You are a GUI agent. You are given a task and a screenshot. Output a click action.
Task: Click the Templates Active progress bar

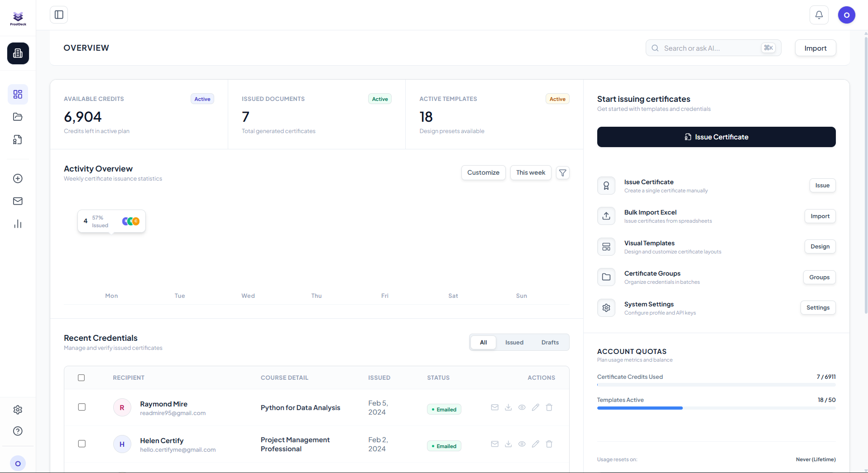[716, 408]
